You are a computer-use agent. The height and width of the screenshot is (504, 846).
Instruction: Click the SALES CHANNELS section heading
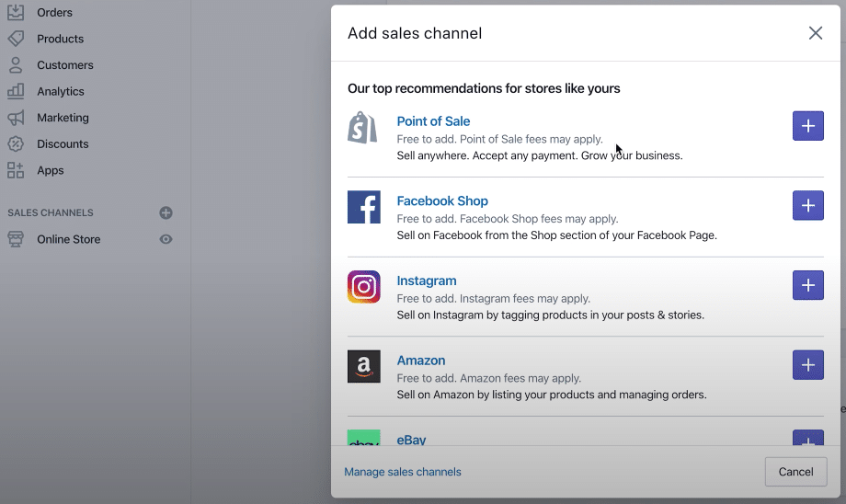click(51, 212)
